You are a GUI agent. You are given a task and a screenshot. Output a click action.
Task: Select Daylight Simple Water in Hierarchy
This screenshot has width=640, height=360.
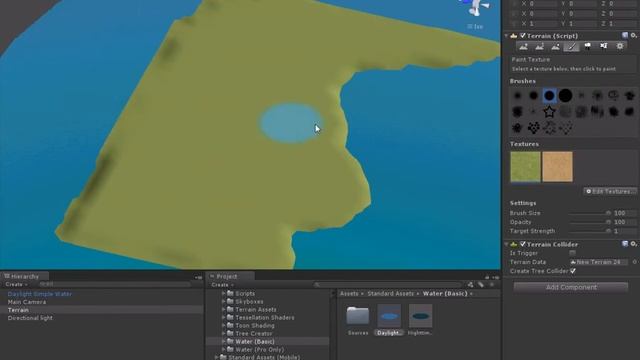(x=40, y=294)
